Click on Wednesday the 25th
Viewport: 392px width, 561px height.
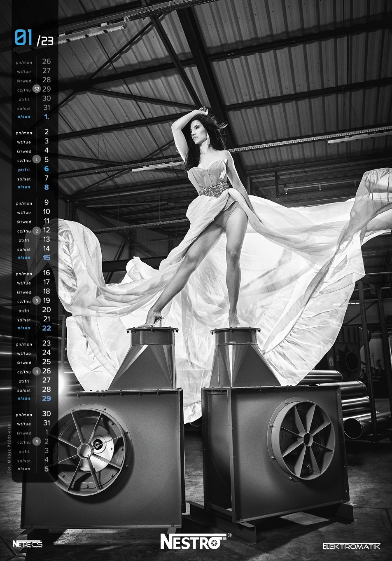tap(47, 361)
